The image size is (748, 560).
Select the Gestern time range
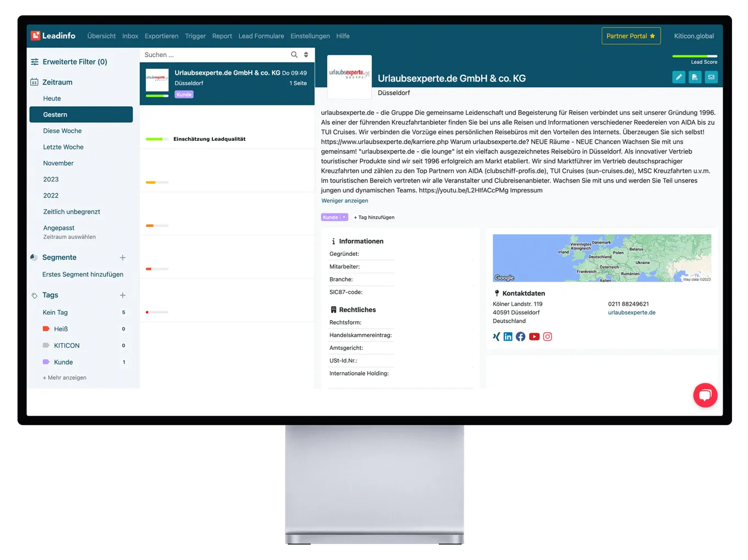pyautogui.click(x=81, y=114)
